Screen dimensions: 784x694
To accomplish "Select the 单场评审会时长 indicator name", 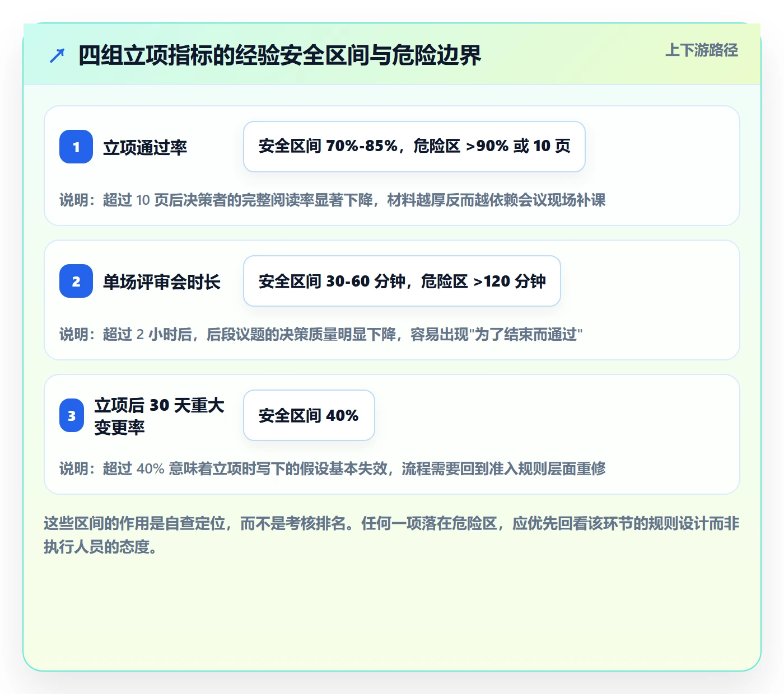I will point(162,282).
